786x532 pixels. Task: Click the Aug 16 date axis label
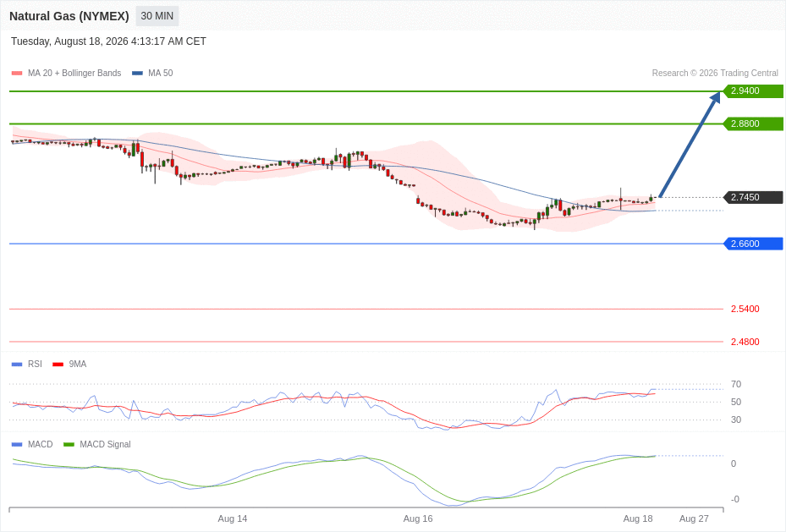pos(418,519)
